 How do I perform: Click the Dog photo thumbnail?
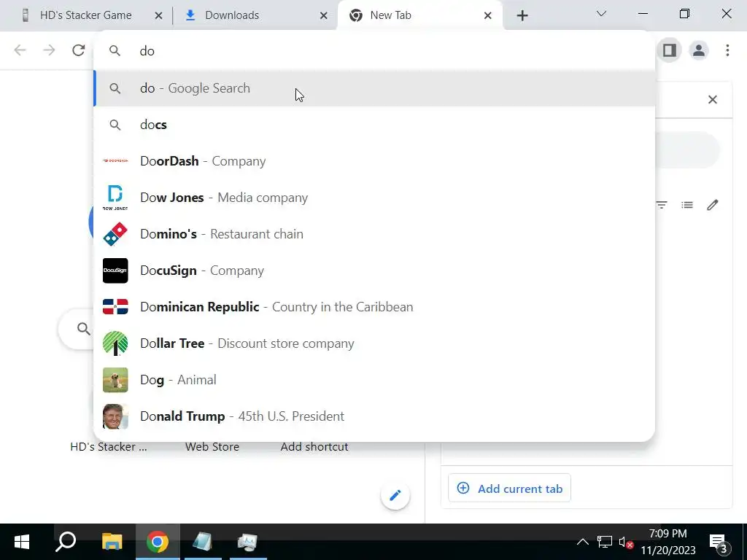click(x=115, y=379)
